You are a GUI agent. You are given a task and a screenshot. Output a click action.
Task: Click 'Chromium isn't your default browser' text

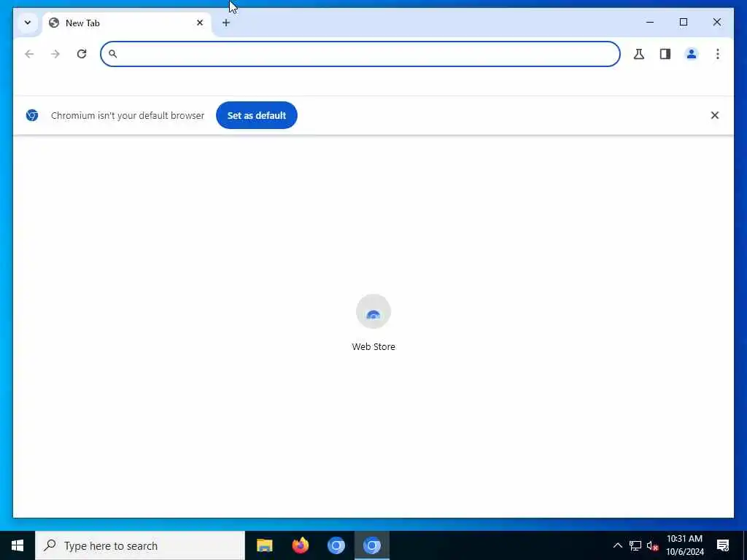(128, 115)
